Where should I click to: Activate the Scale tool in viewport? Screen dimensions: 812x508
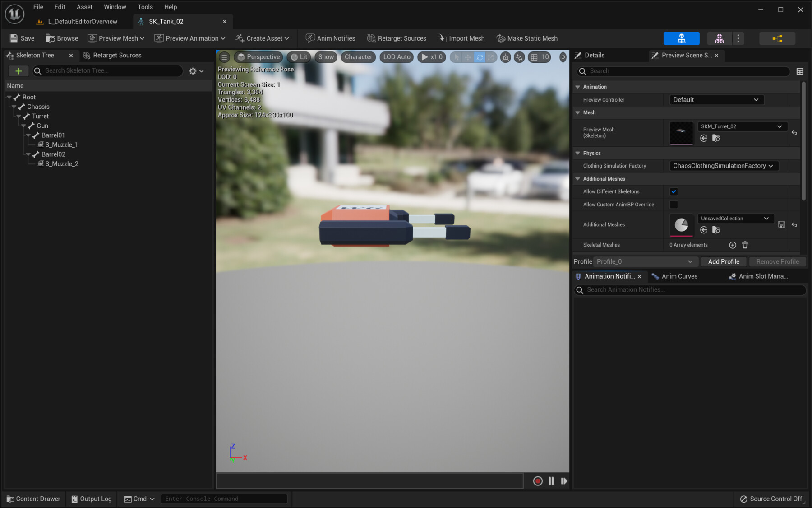[491, 57]
